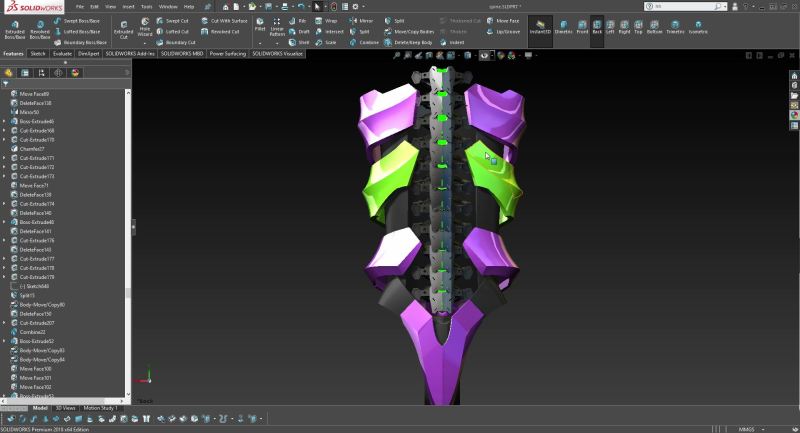Switch to Top view orientation
This screenshot has width=800, height=433.
[x=638, y=27]
